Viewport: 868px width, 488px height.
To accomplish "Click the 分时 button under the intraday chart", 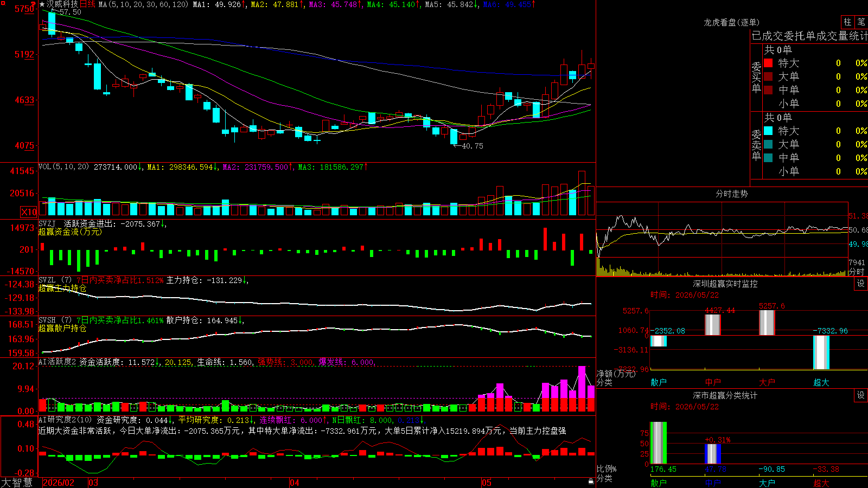I will (857, 272).
